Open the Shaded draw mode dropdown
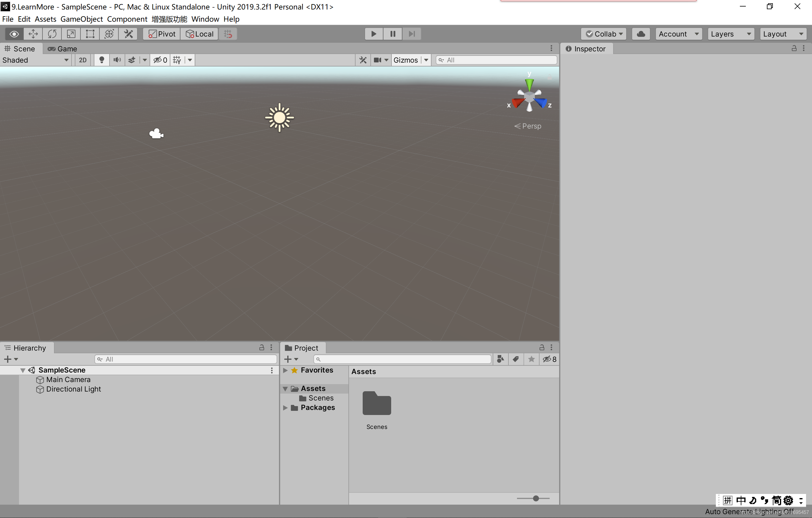 point(35,60)
